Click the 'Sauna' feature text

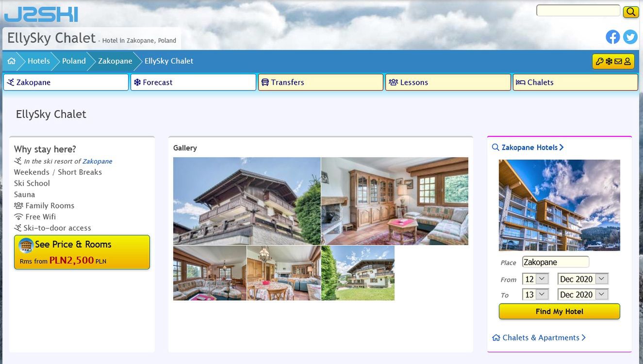25,195
